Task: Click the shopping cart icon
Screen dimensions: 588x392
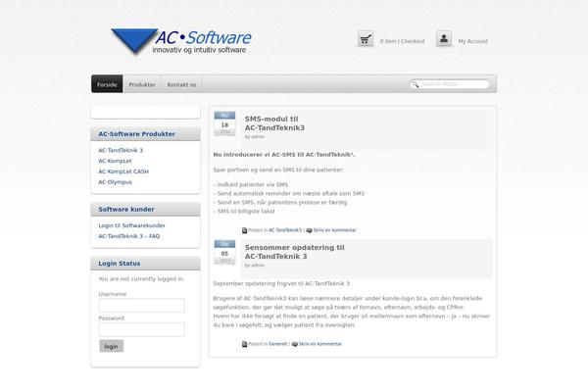Action: click(x=366, y=39)
